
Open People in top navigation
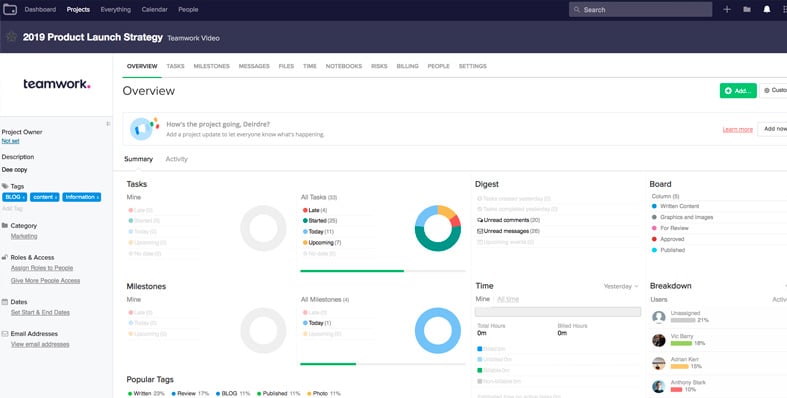click(188, 10)
